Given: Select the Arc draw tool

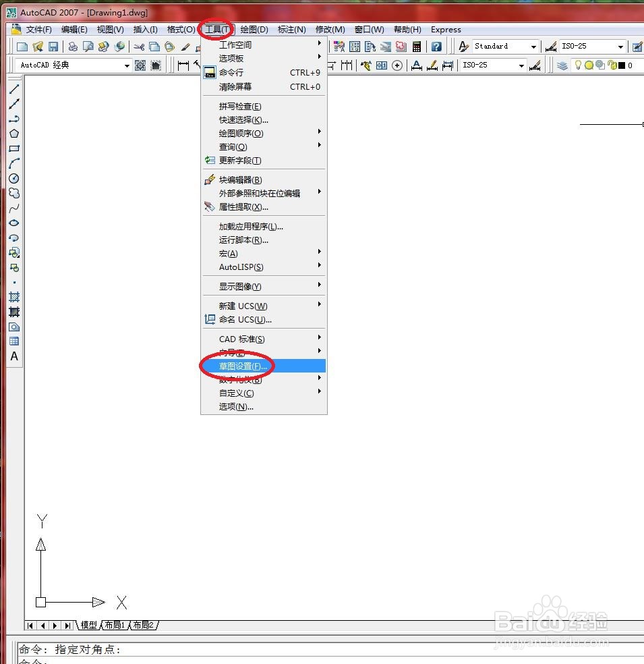Looking at the screenshot, I should tap(14, 163).
